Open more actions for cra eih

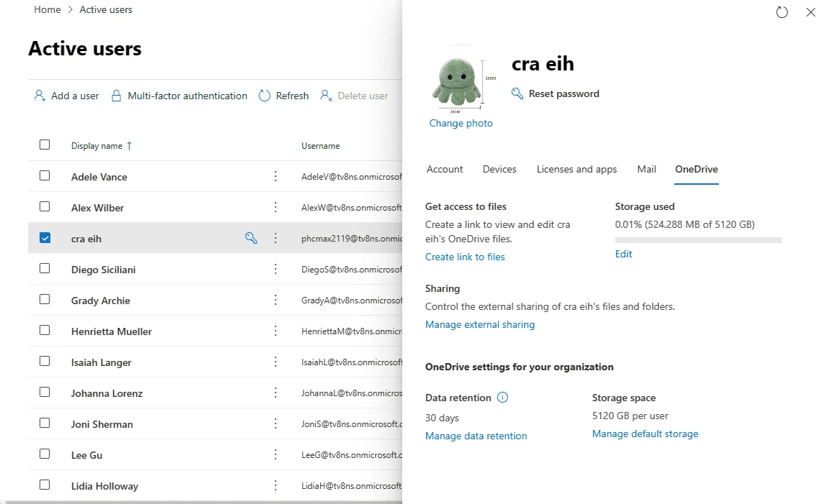(x=276, y=238)
